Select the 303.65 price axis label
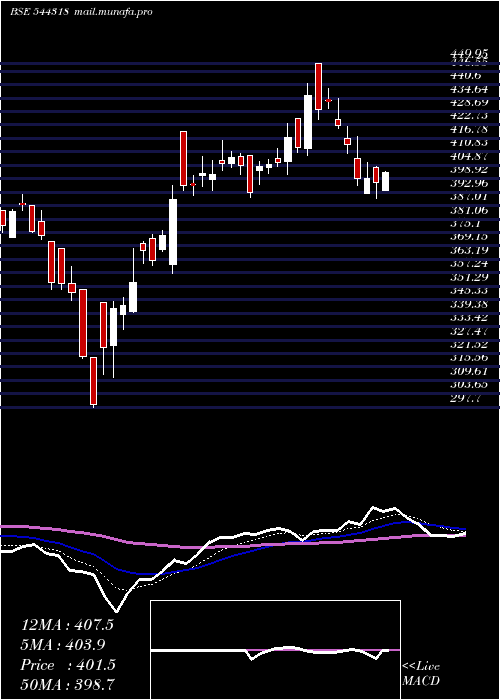The height and width of the screenshot is (700, 500). pos(469,384)
